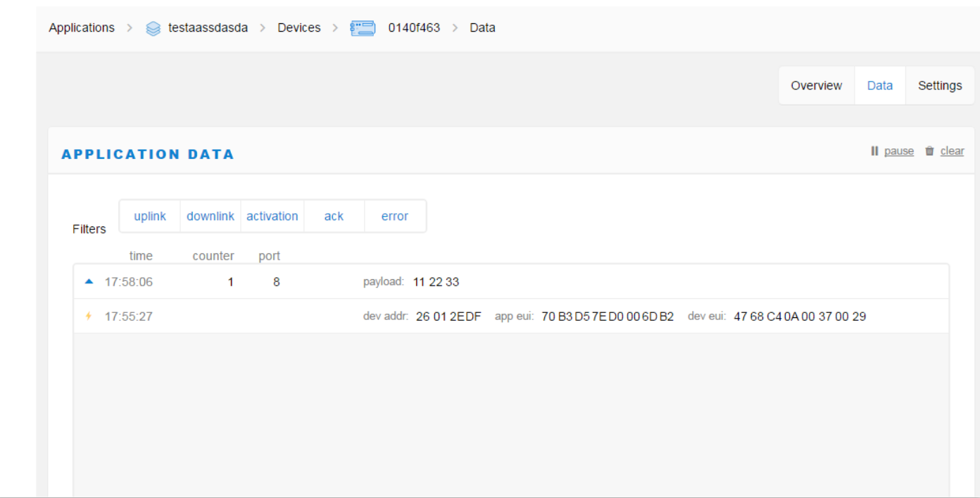Go to Applications in breadcrumb

click(82, 27)
